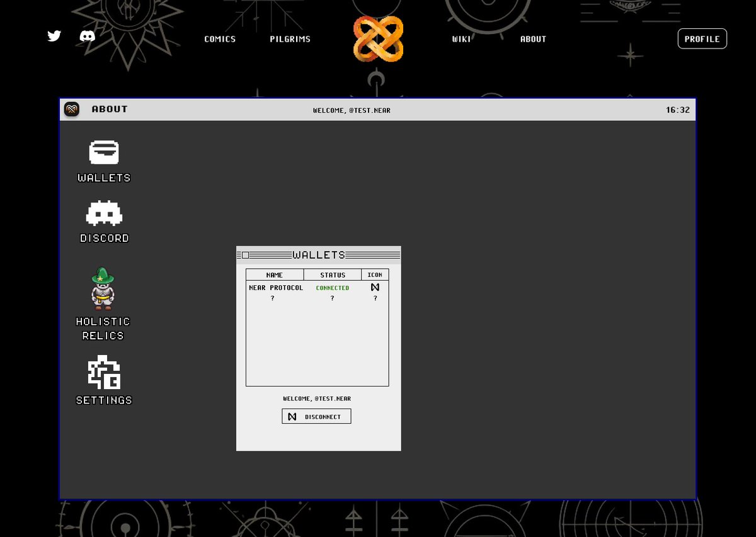Open the Wiki page

click(461, 39)
